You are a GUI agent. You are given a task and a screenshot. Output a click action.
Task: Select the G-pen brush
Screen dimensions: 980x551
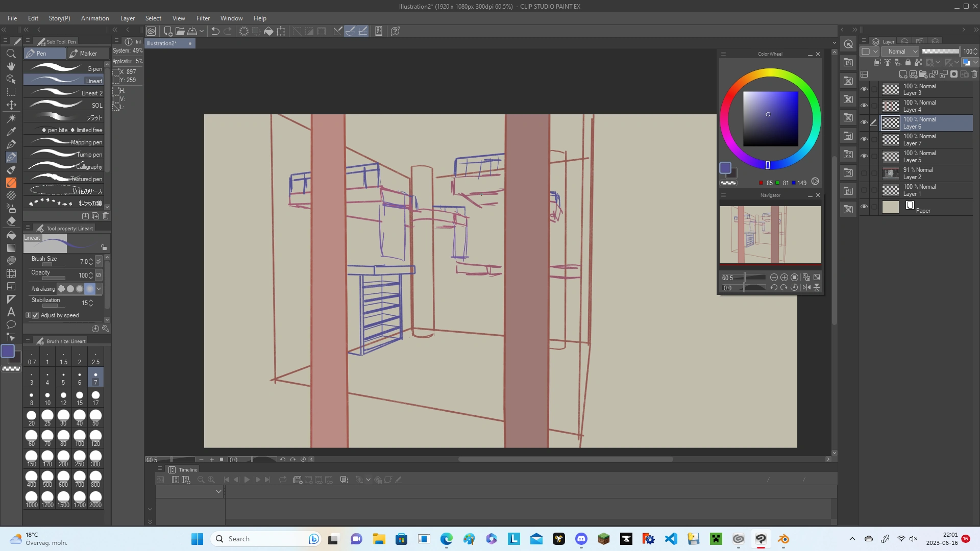64,68
